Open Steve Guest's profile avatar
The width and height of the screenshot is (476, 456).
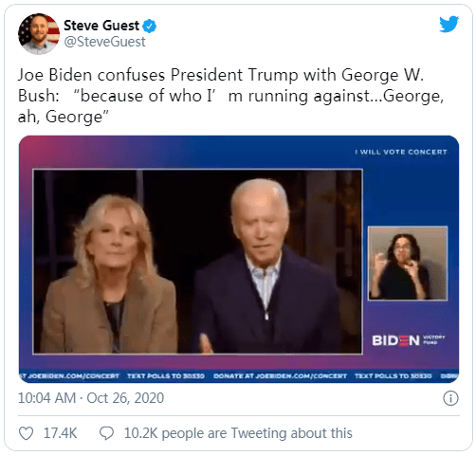tap(39, 34)
